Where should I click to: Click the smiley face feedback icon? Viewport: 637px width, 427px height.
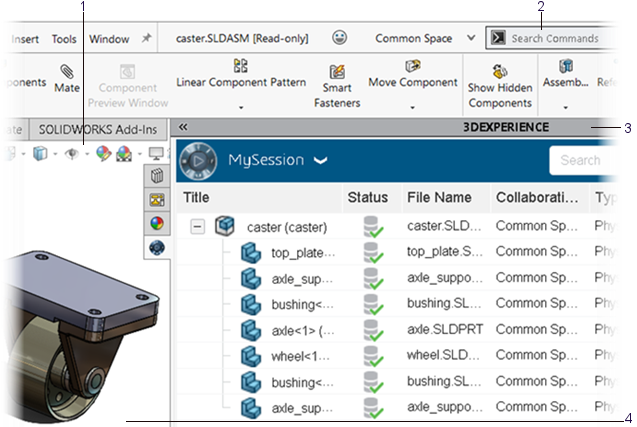(340, 38)
